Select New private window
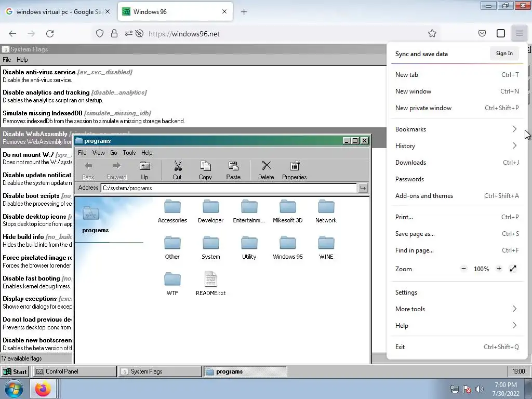The height and width of the screenshot is (399, 532). pos(456,108)
